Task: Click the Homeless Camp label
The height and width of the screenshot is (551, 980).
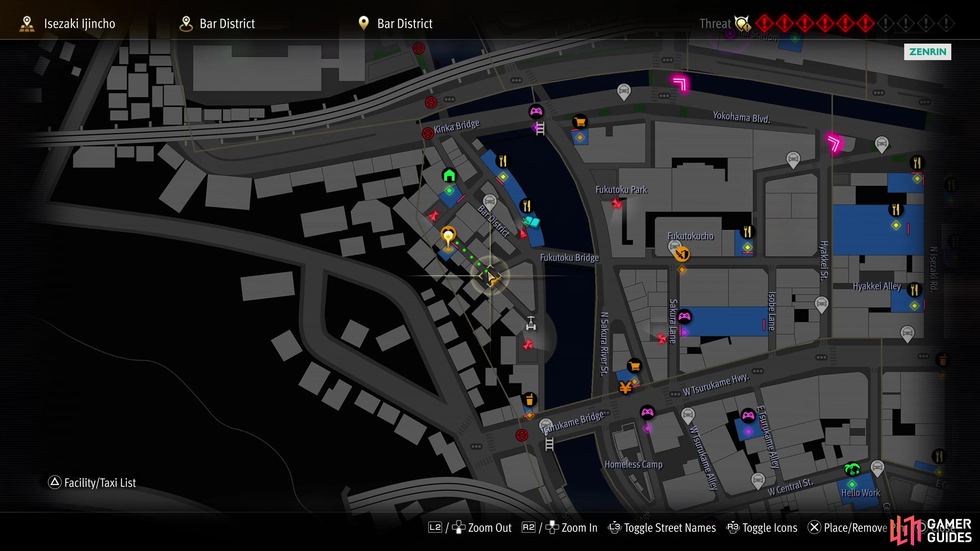Action: (x=634, y=465)
